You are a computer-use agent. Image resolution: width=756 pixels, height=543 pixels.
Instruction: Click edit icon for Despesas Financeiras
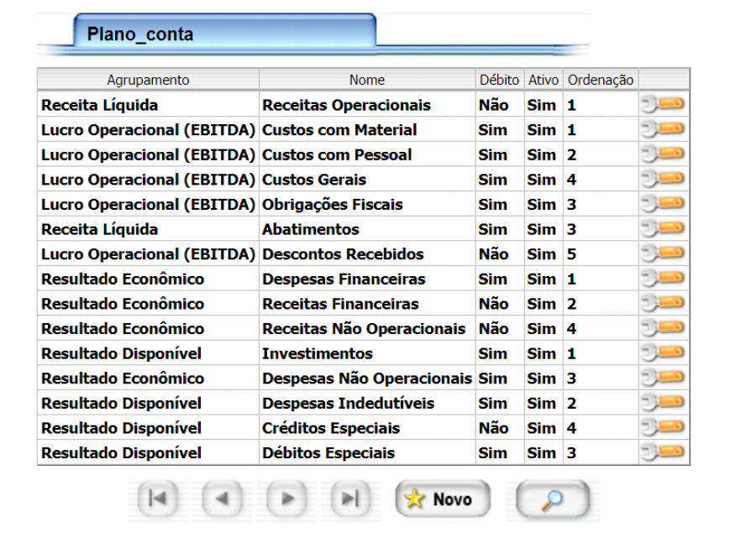pos(663,279)
